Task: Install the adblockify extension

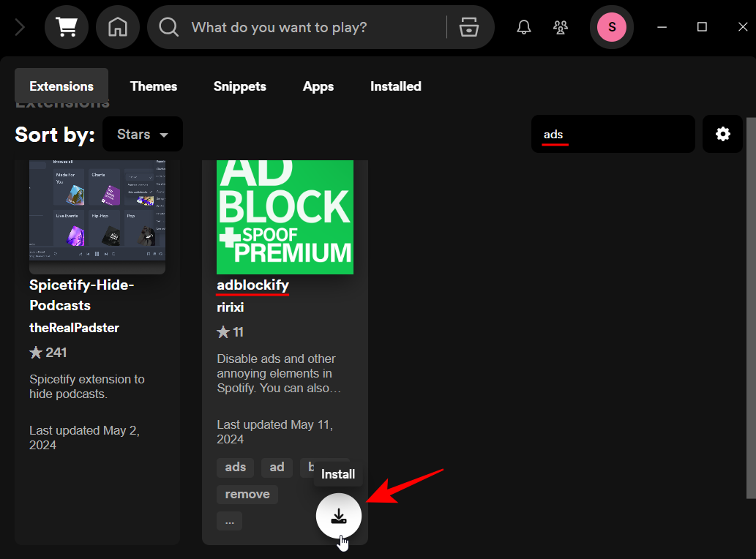Action: [338, 517]
